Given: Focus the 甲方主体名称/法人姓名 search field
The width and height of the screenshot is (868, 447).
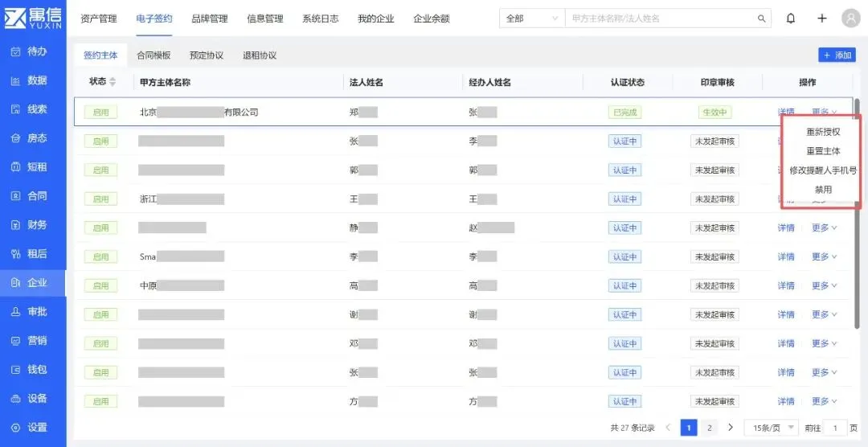Looking at the screenshot, I should click(663, 18).
